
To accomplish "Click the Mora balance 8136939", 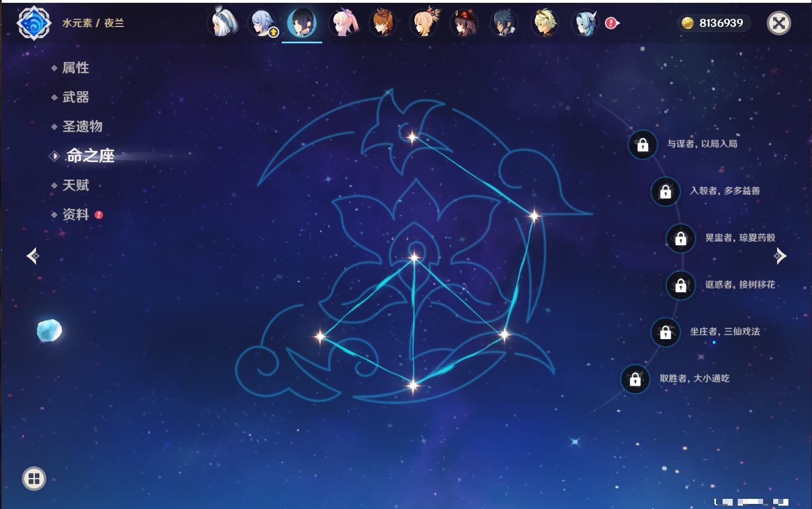I will point(721,23).
